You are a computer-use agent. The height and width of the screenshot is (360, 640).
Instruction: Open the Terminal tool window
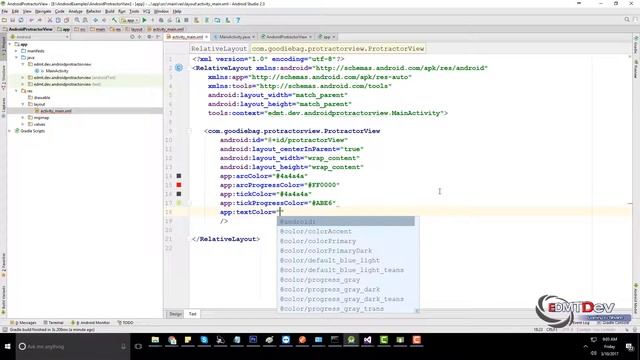53,322
